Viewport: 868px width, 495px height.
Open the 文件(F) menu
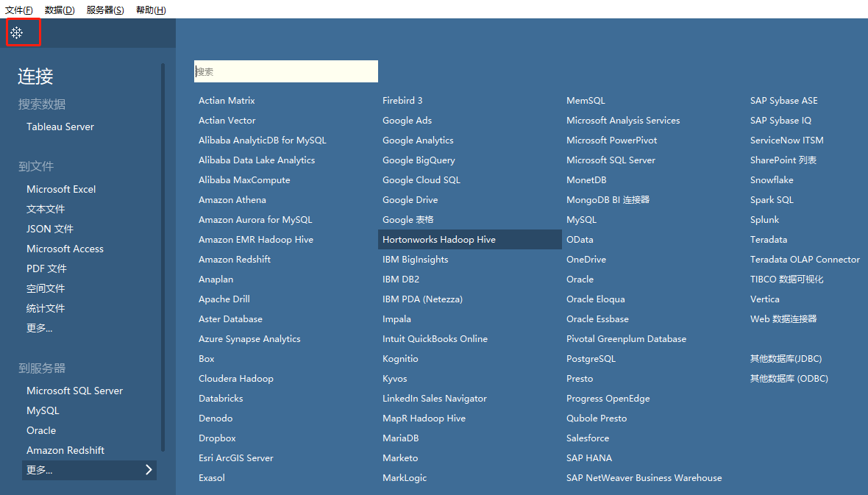(19, 10)
